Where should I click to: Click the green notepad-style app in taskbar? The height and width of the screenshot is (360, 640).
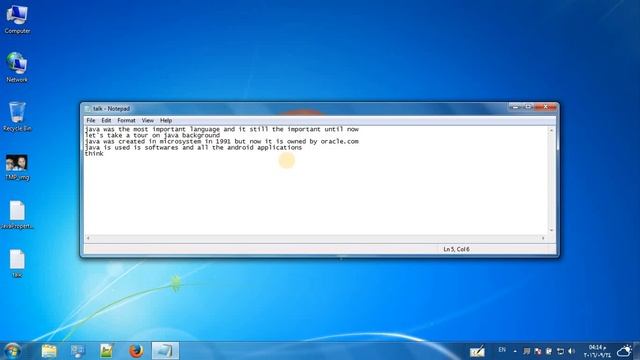(x=107, y=351)
